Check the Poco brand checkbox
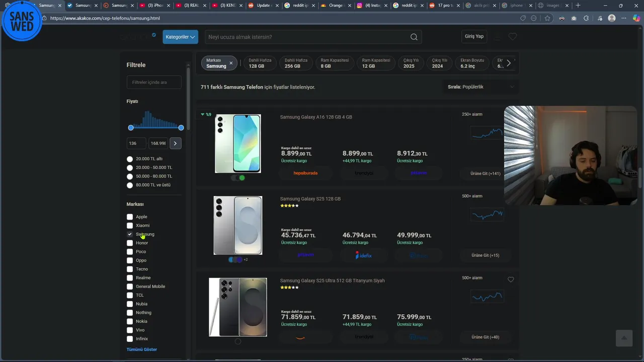Screen dimensions: 644x362 [130, 251]
